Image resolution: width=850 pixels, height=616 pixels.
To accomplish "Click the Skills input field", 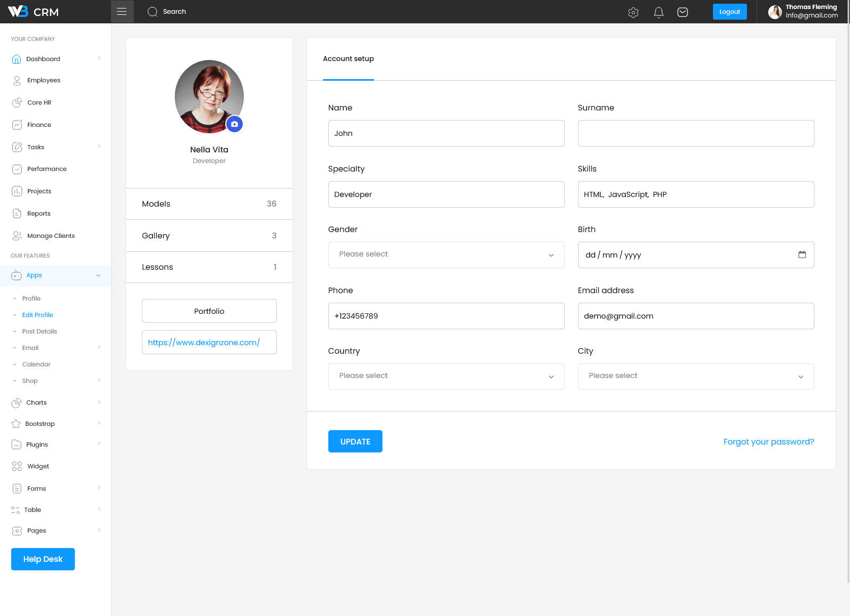I will [x=696, y=194].
